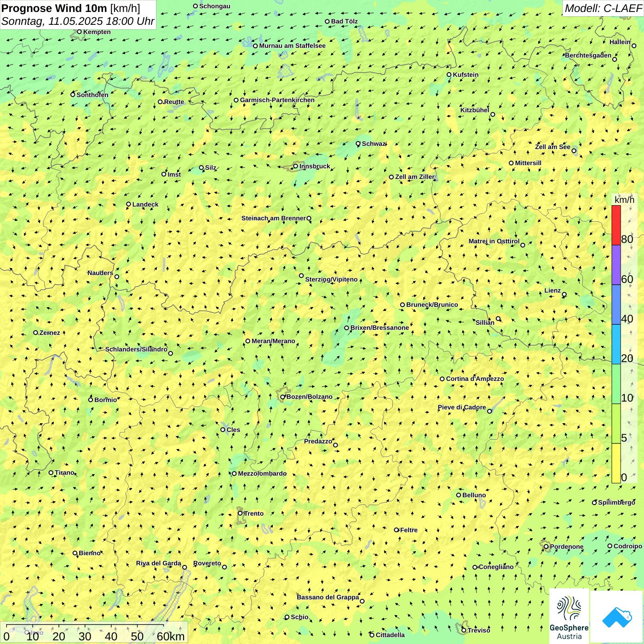Viewport: 644px width, 644px height.
Task: Click the 'Feltre' label
Action: tap(409, 530)
